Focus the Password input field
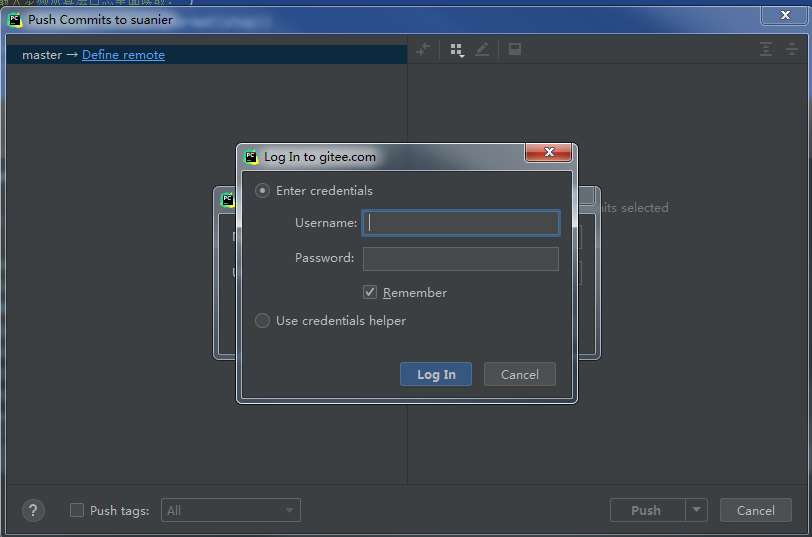812x537 pixels. (x=461, y=258)
